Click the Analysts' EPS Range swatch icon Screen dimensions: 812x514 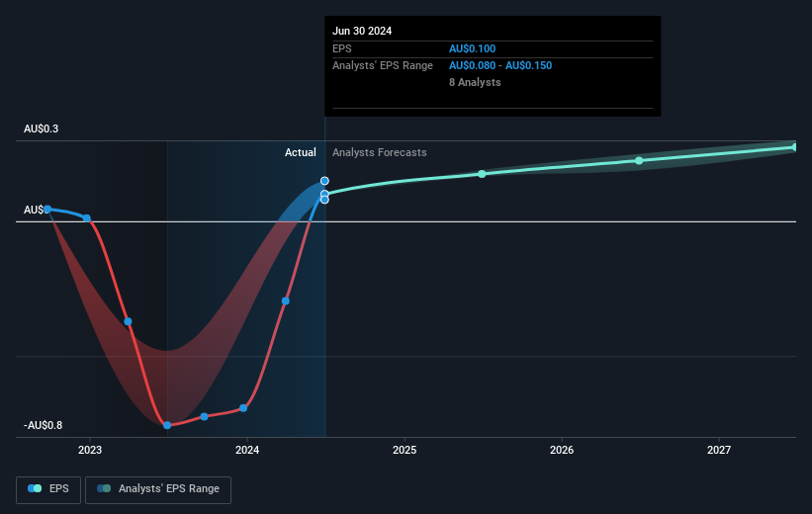click(x=104, y=488)
